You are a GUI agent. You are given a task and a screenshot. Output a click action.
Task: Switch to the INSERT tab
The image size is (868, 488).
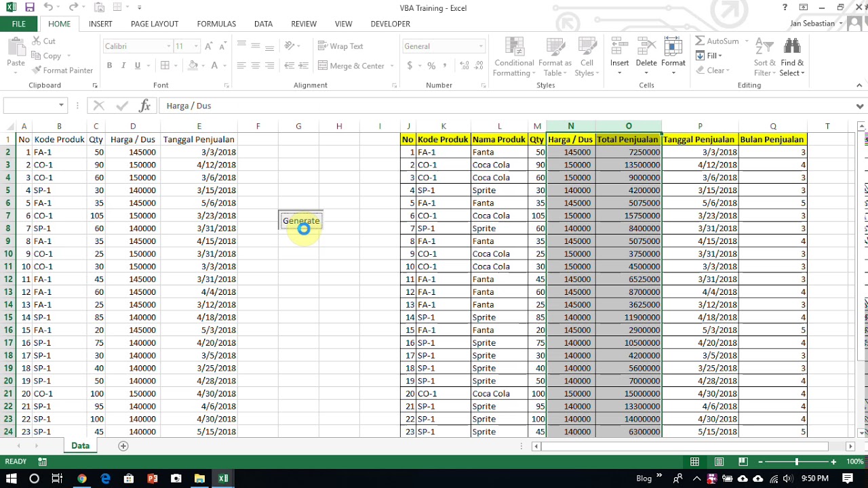100,24
